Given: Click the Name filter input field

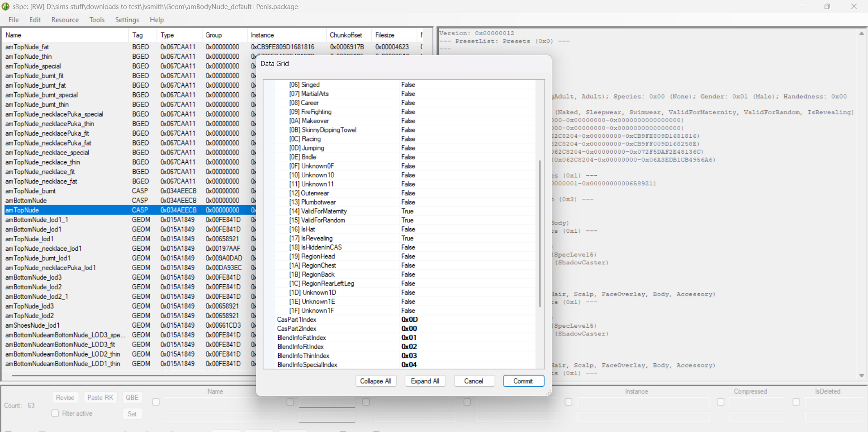Looking at the screenshot, I should (222, 402).
